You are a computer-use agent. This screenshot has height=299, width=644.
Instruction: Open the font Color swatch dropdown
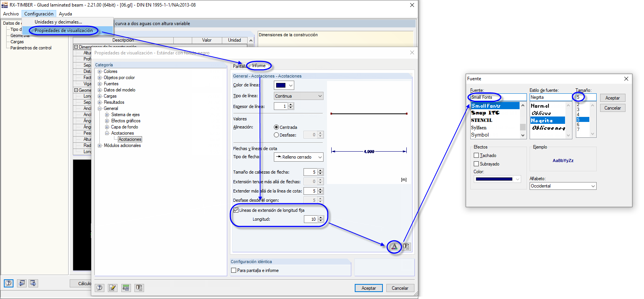point(497,179)
